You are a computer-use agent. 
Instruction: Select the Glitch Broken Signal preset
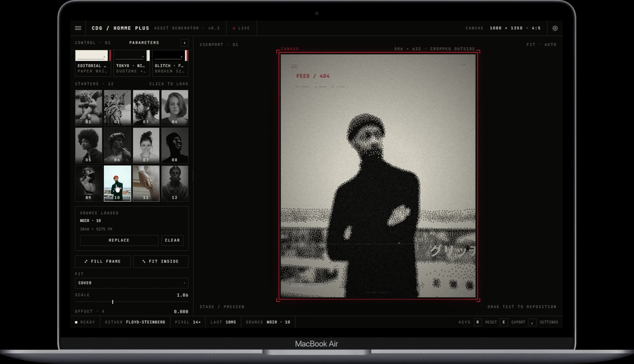[x=170, y=63]
